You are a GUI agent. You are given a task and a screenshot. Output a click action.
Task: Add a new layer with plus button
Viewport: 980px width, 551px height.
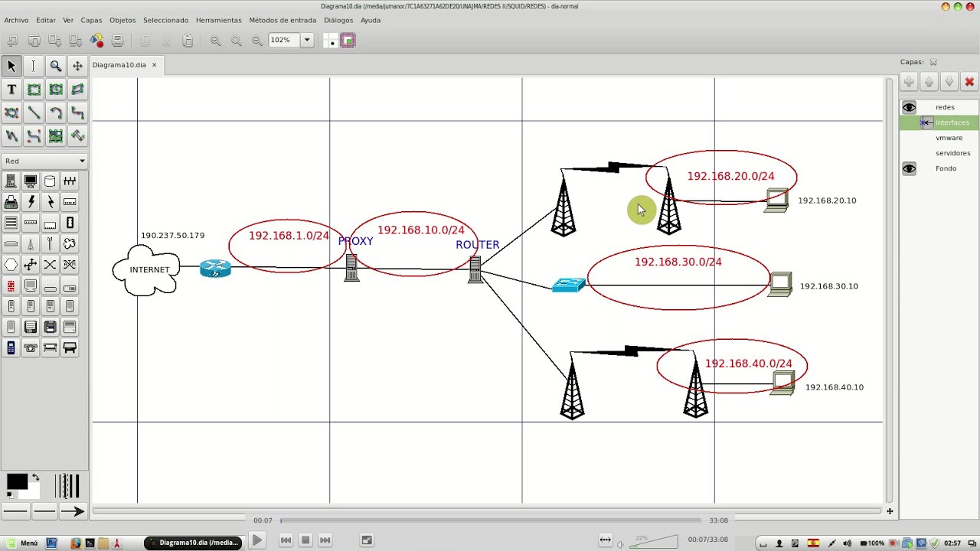pyautogui.click(x=909, y=82)
